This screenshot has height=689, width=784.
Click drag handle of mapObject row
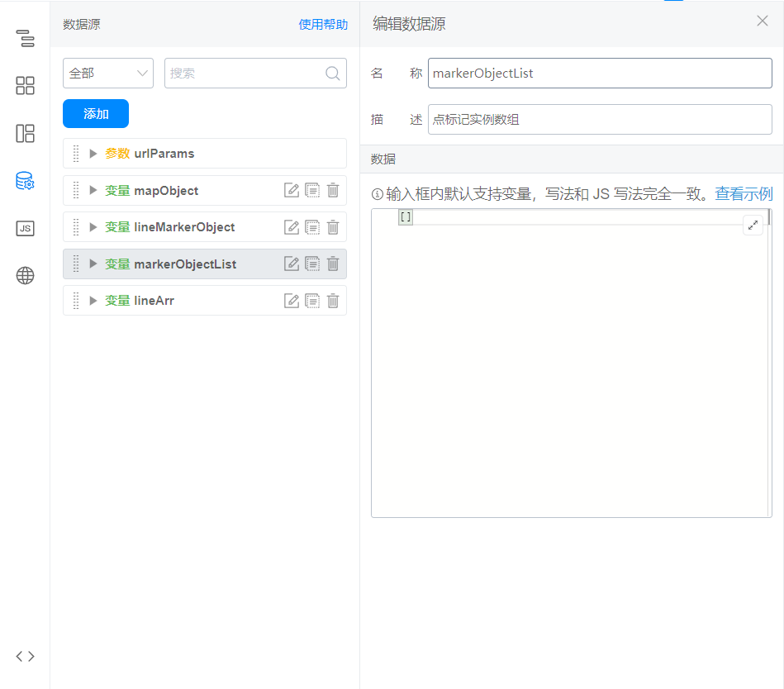point(76,191)
